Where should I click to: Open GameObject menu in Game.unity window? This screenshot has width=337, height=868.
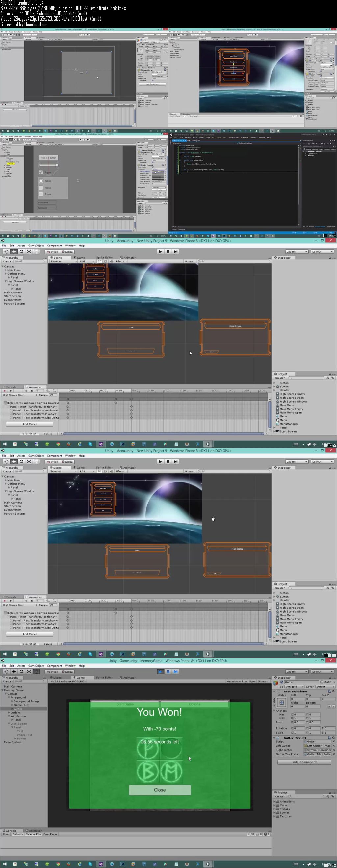coord(36,666)
